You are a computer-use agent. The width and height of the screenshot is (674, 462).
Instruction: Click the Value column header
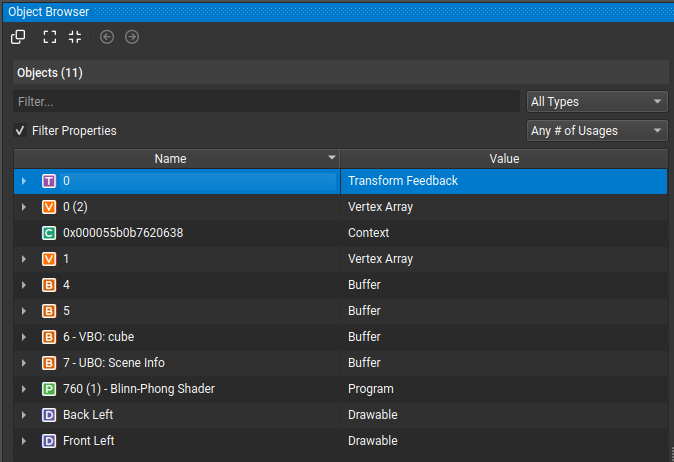(503, 158)
